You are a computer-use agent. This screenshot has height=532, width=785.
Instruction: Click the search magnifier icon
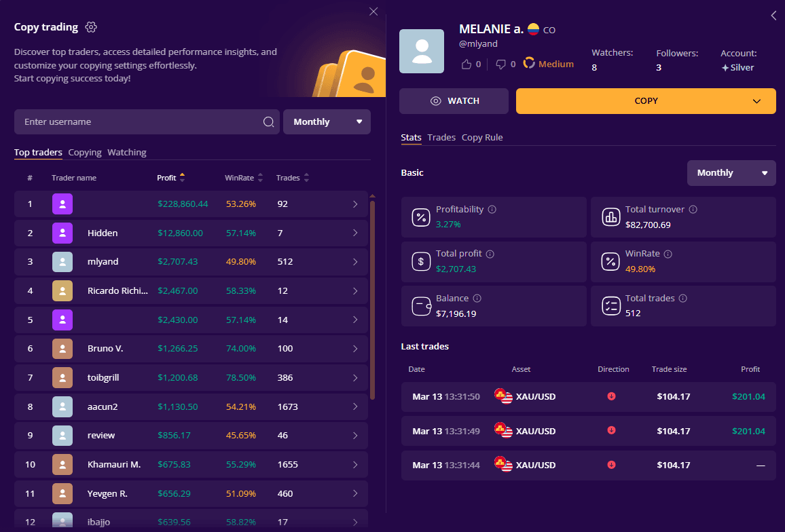point(269,122)
